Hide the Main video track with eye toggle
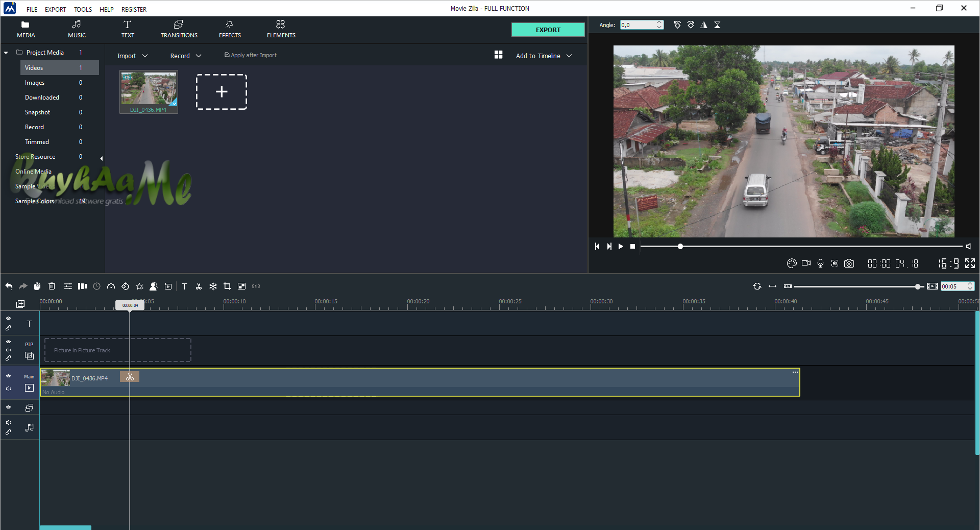980x530 pixels. pyautogui.click(x=8, y=376)
